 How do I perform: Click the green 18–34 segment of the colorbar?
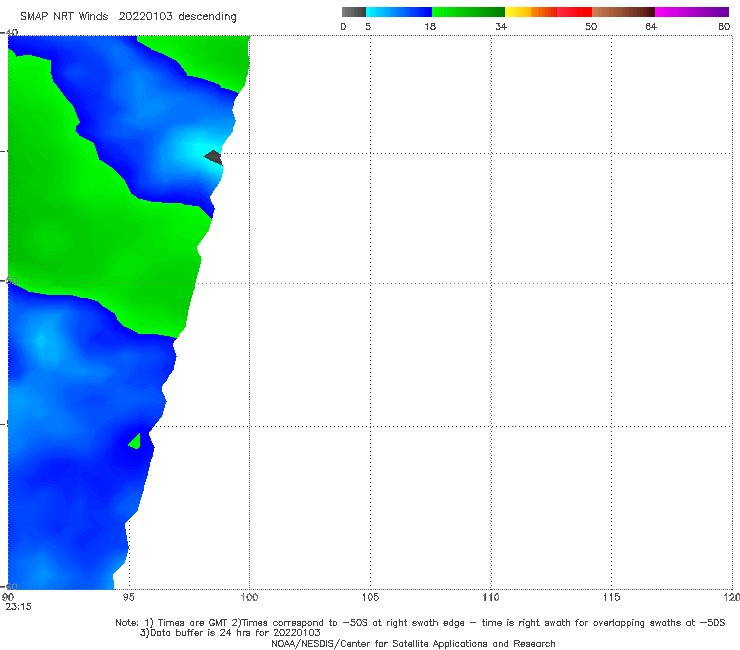[468, 12]
